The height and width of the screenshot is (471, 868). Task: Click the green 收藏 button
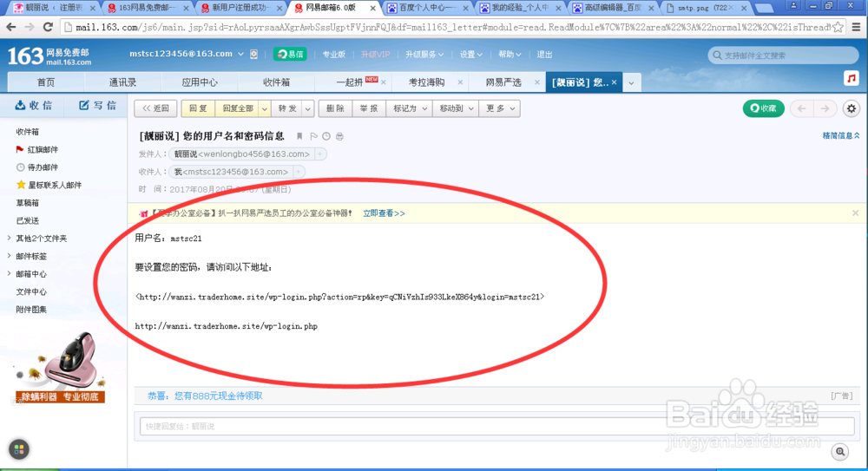763,108
